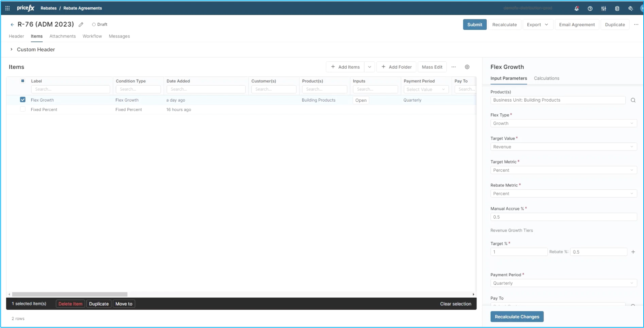Expand the Custom Header section
The image size is (644, 328).
coord(11,49)
